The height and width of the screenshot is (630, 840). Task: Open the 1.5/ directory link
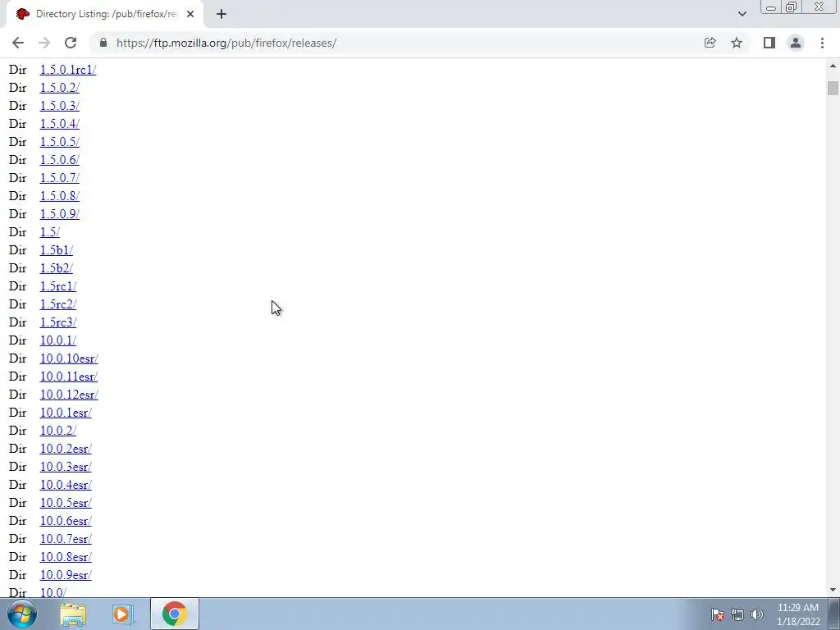50,232
